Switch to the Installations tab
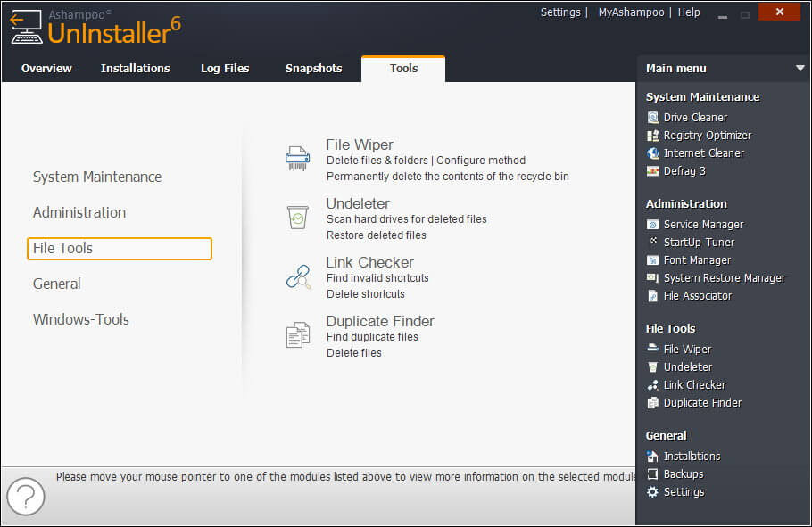 [x=135, y=69]
